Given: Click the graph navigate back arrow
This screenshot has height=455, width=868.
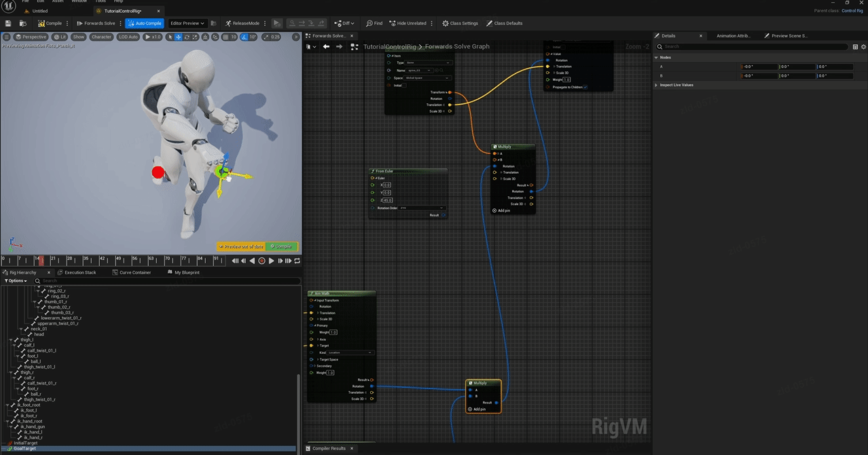Looking at the screenshot, I should pos(326,47).
